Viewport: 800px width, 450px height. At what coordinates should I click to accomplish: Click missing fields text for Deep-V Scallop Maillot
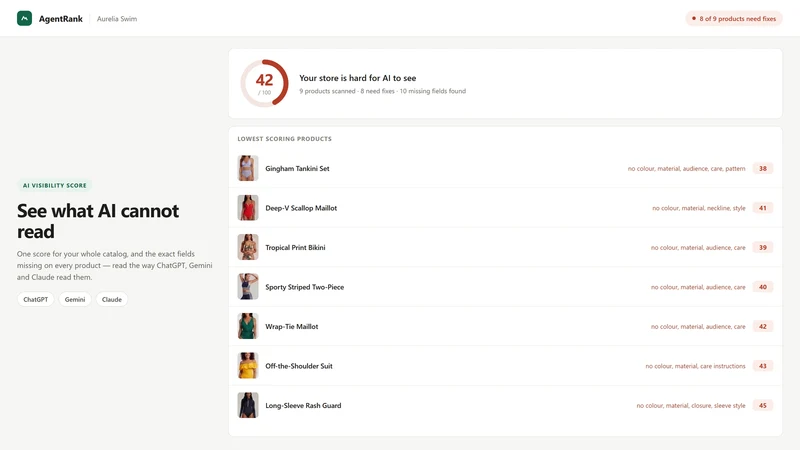(x=698, y=208)
